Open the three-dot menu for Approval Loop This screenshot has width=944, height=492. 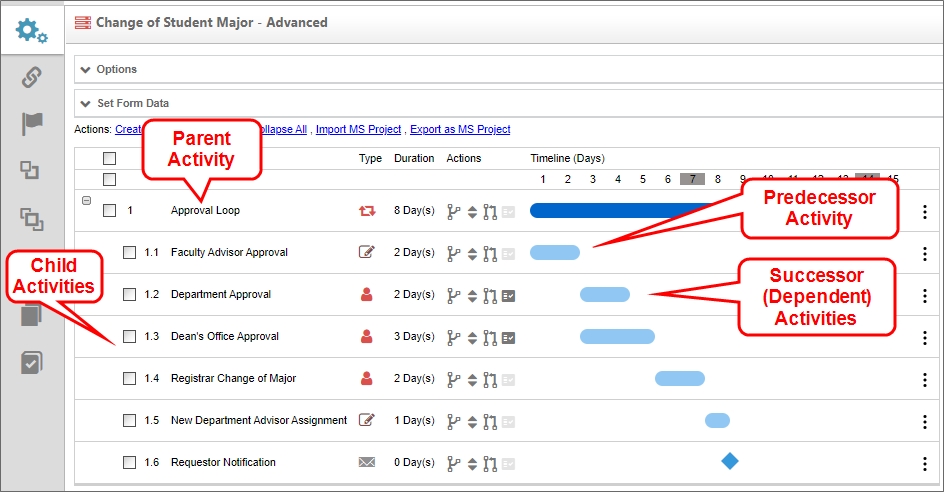[925, 212]
